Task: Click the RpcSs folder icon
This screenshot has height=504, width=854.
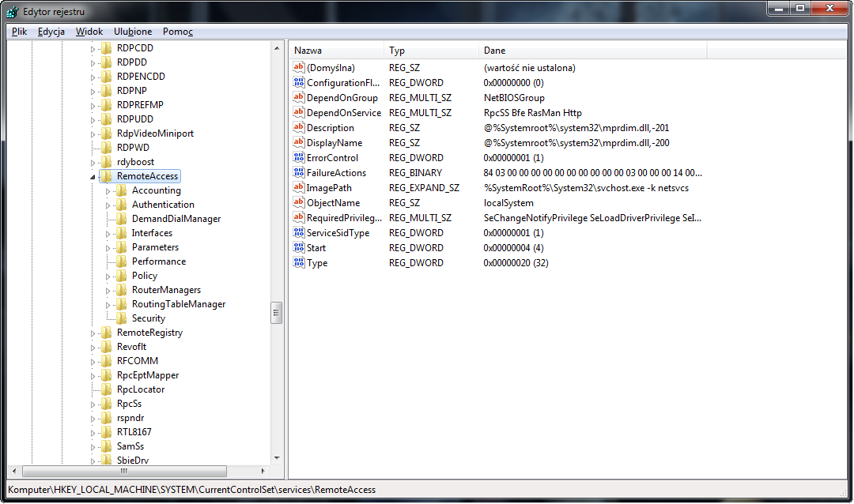Action: point(107,404)
